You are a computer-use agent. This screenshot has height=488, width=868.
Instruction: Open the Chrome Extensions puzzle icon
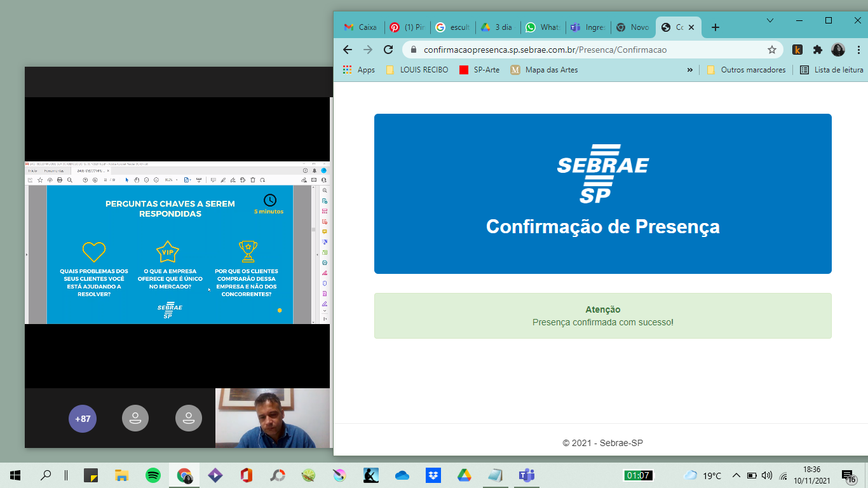[x=818, y=50]
